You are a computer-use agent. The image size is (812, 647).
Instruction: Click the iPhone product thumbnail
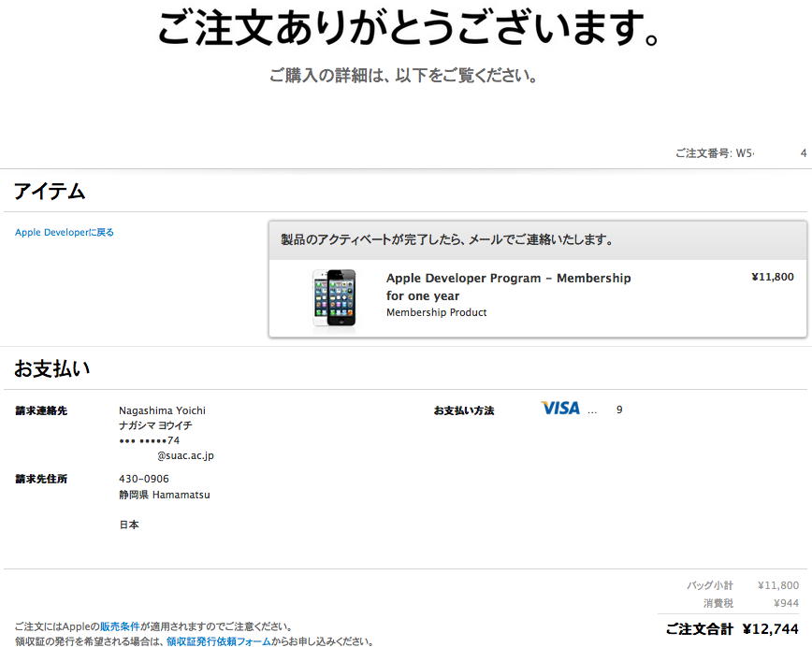click(335, 297)
